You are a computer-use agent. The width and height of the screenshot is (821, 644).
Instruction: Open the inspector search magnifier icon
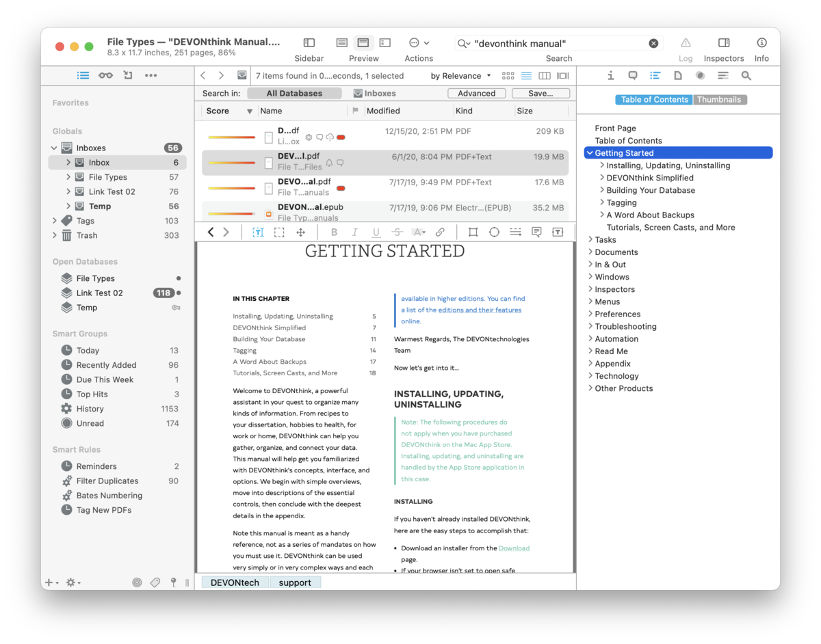746,76
